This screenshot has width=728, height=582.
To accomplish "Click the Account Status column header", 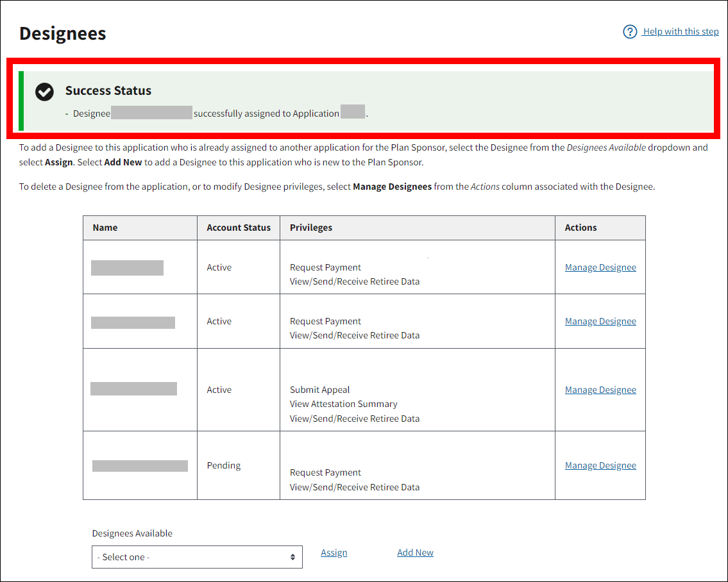I will point(239,228).
